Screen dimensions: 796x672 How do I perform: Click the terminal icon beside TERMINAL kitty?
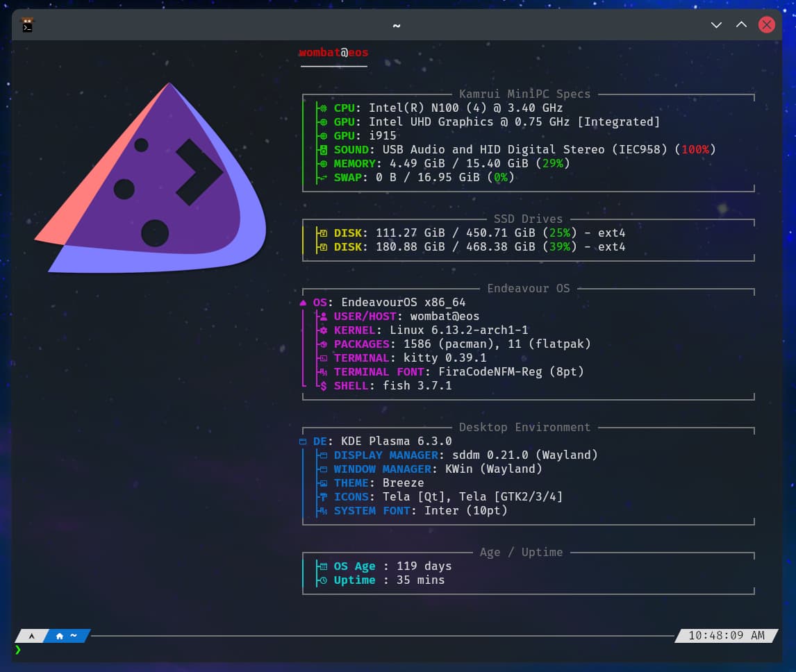(324, 358)
